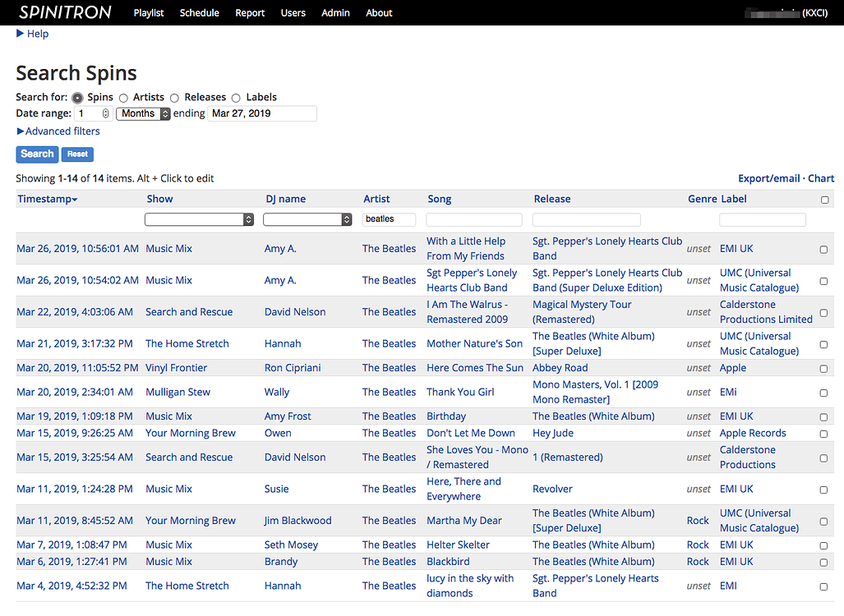Open the Playlist menu item
This screenshot has height=616, width=844.
[x=148, y=12]
